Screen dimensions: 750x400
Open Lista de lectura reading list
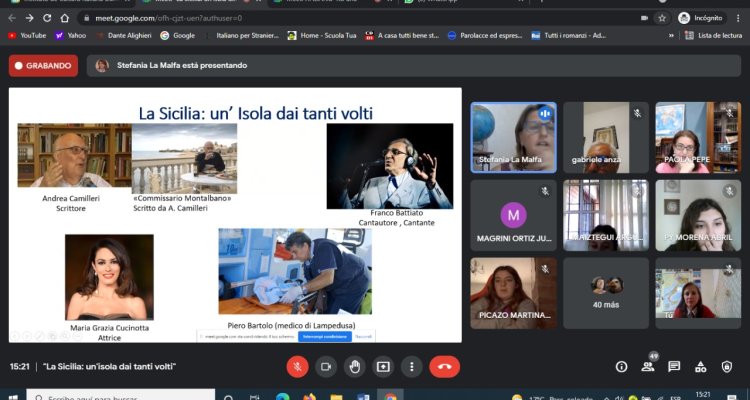point(714,35)
